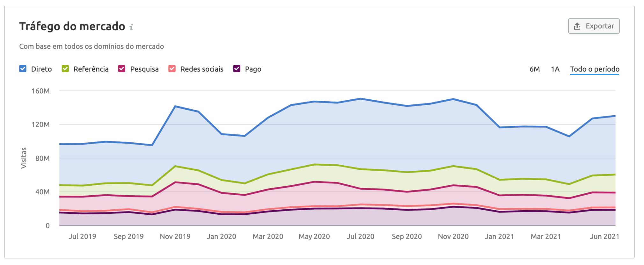Uncheck the Direto checkbox
This screenshot has width=644, height=265.
coord(23,69)
